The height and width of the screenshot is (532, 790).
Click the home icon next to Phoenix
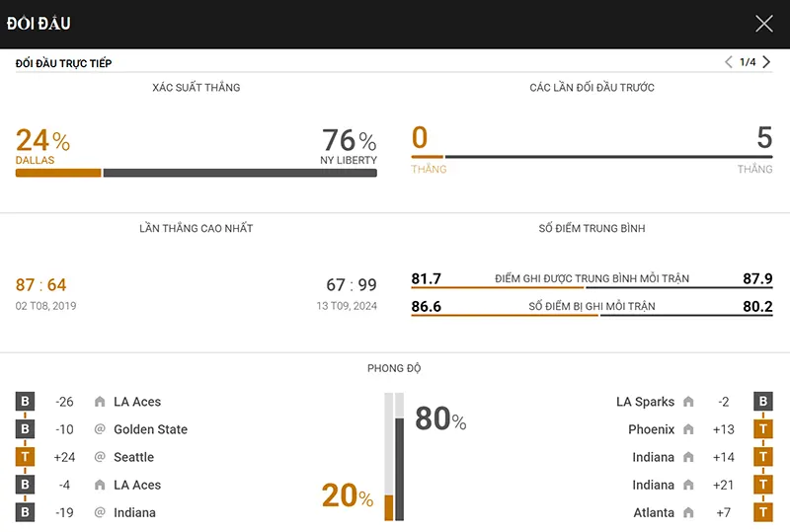(x=688, y=429)
